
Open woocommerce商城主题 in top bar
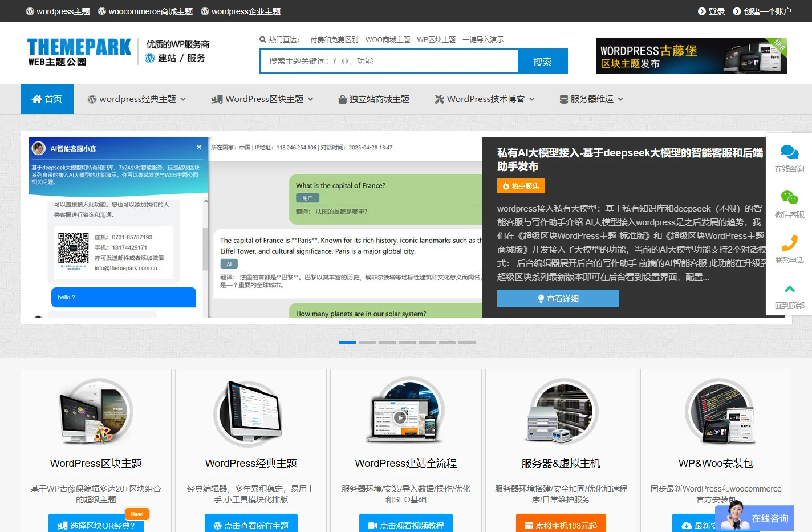pos(145,11)
